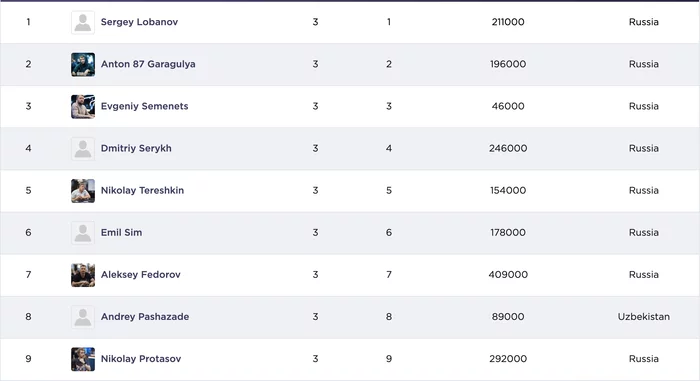
Task: Go to Anton 87 Garagulya's profile
Action: click(x=148, y=64)
